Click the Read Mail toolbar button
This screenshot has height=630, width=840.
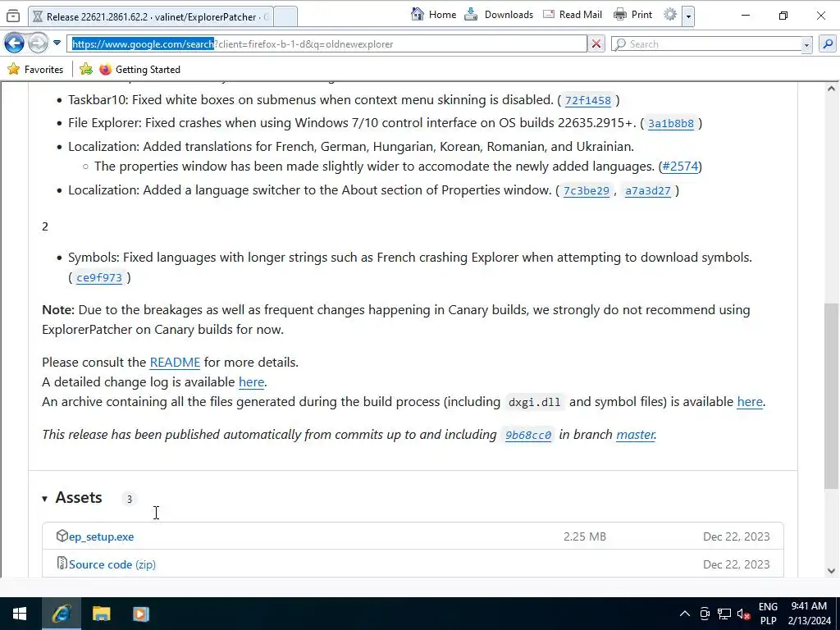(572, 15)
